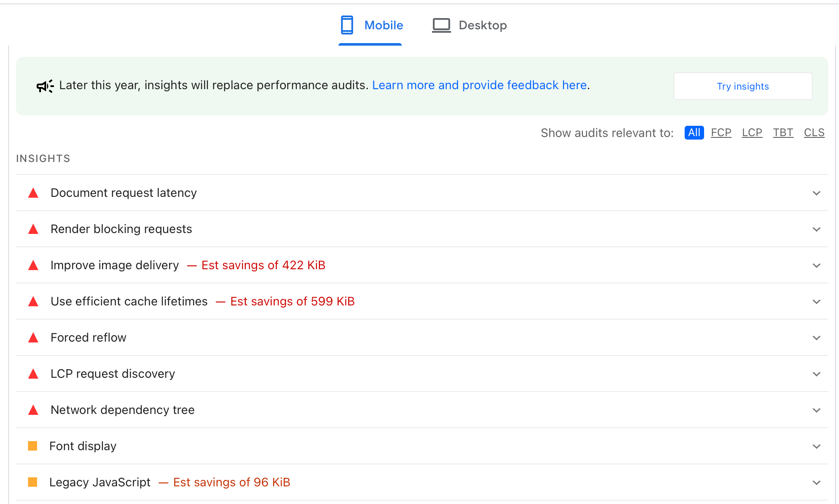
Task: Click red triangle beside Use efficient cache lifetimes
Action: tap(33, 302)
